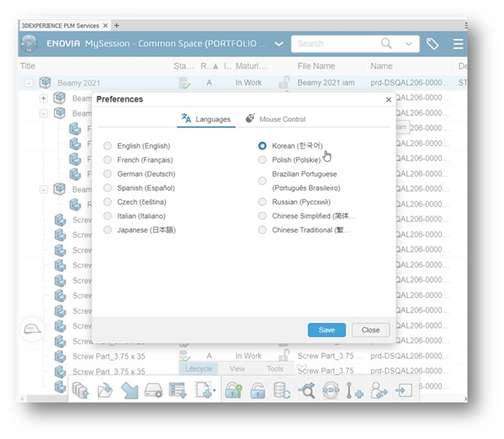
Task: Click the magnifier search icon in toolbar
Action: tap(307, 391)
